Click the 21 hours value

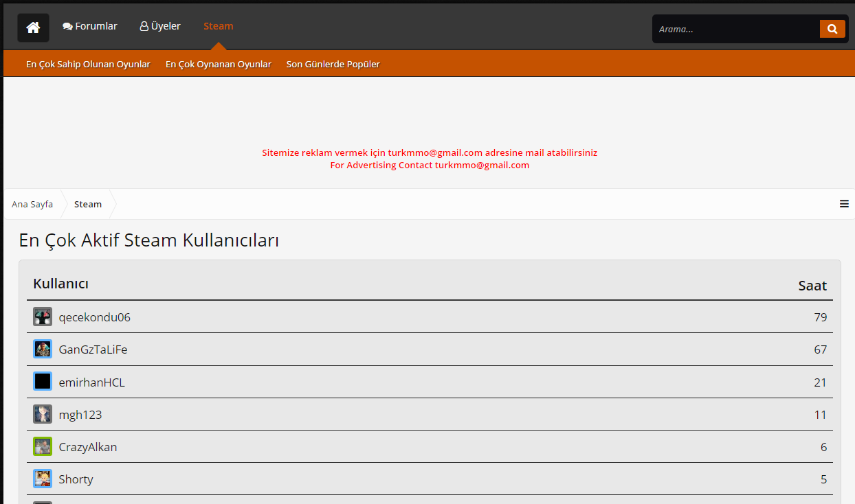pyautogui.click(x=820, y=382)
